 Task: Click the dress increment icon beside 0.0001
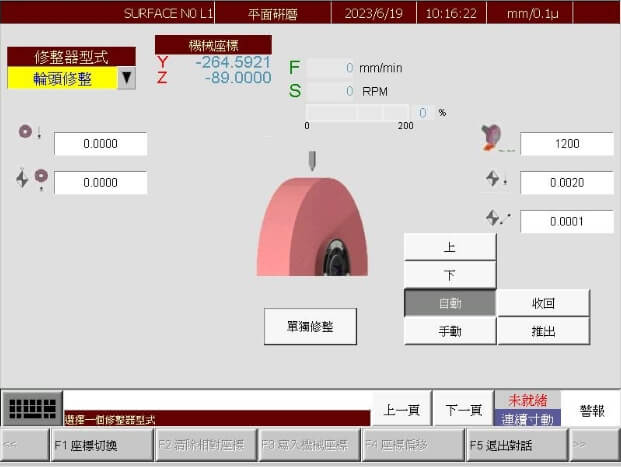(x=498, y=217)
